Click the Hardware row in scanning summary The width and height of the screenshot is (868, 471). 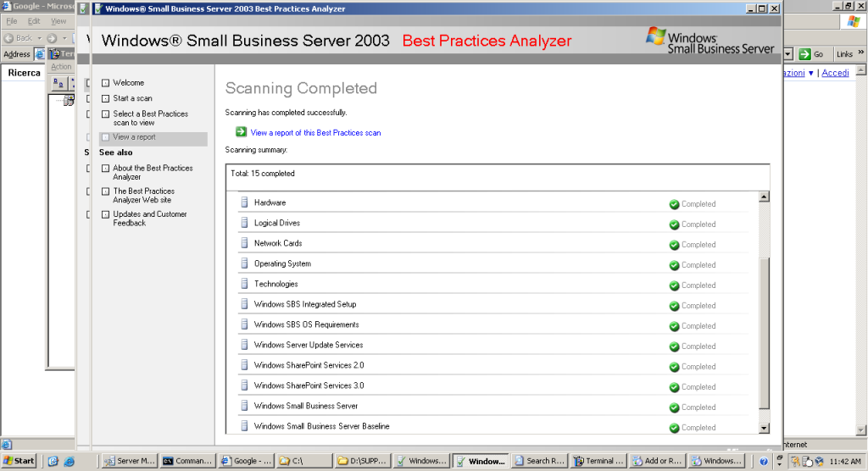pos(494,202)
